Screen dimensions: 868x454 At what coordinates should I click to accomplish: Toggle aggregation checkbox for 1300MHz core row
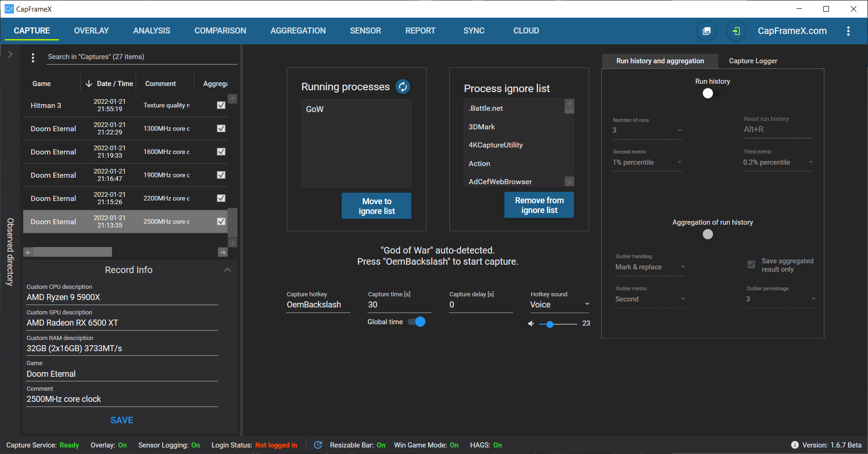[x=221, y=128]
